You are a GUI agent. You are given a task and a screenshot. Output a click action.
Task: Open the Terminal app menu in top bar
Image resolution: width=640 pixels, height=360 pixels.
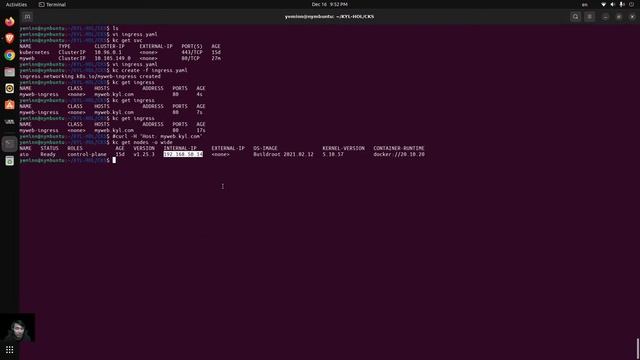click(52, 4)
